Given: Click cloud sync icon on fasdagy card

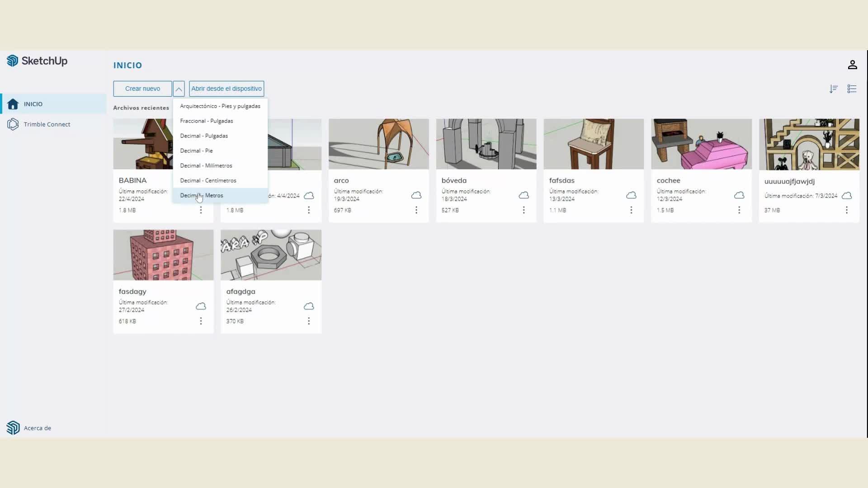Looking at the screenshot, I should [201, 306].
